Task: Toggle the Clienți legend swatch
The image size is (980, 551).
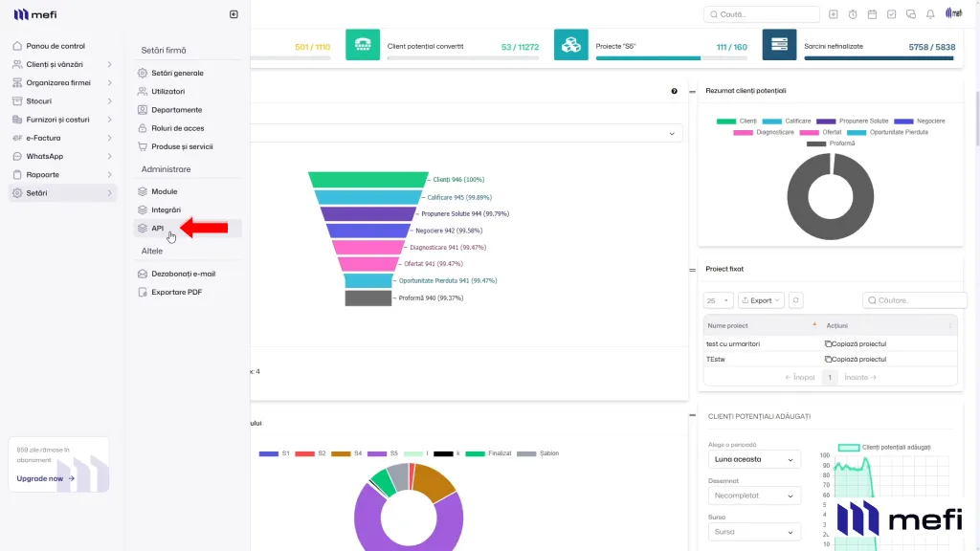Action: 725,121
